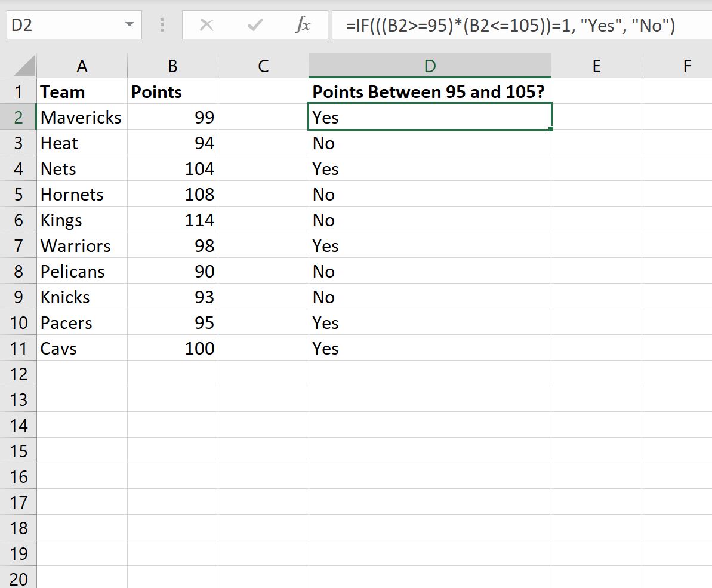
Task: Click the No result in Knicks row
Action: tap(430, 297)
